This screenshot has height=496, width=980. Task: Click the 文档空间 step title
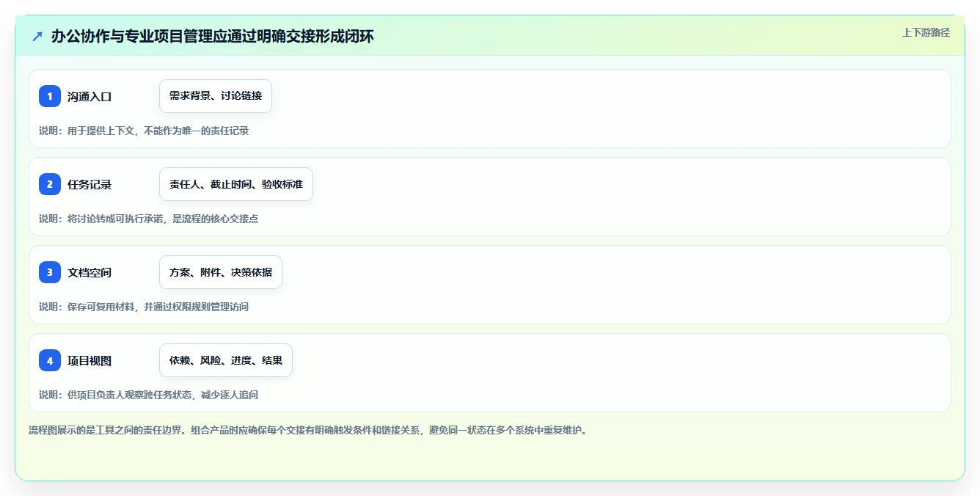tap(89, 272)
